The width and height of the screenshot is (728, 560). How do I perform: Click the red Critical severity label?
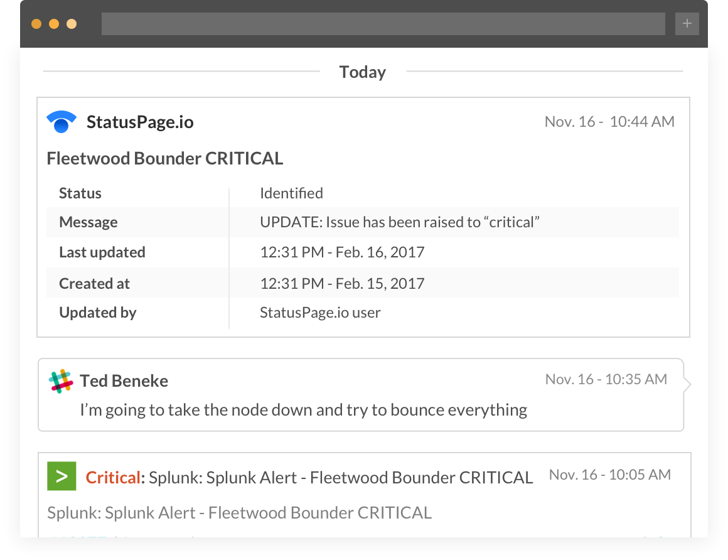point(113,478)
